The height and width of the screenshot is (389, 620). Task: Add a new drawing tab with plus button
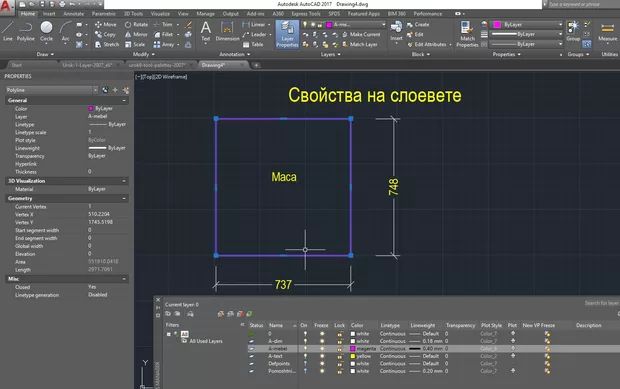point(256,65)
